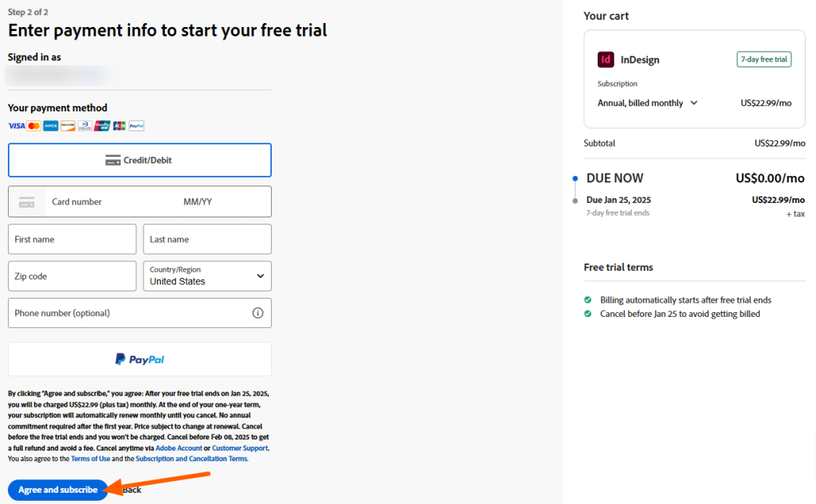The width and height of the screenshot is (816, 504).
Task: Open Subscription and Cancellation Terms link
Action: tap(191, 459)
